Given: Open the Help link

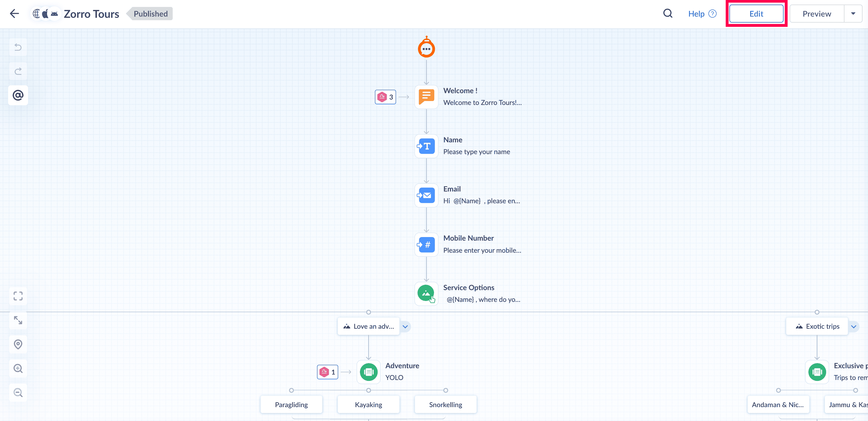Looking at the screenshot, I should click(702, 14).
